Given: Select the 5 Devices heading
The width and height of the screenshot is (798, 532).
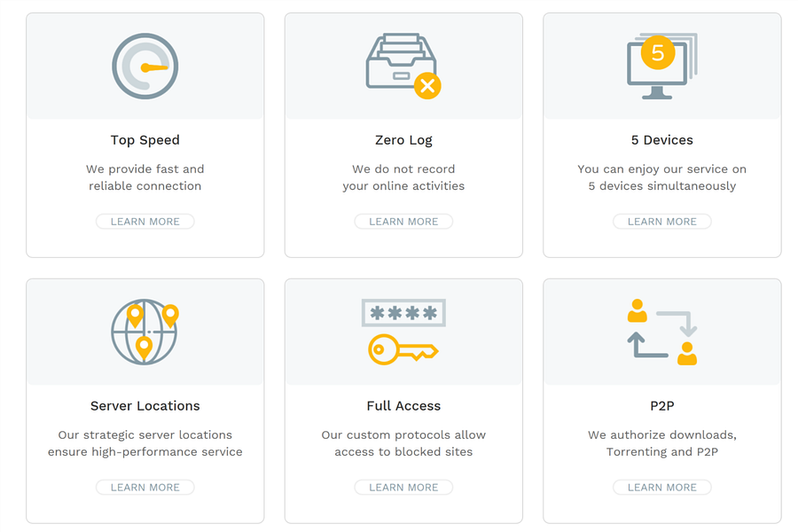Looking at the screenshot, I should [661, 139].
